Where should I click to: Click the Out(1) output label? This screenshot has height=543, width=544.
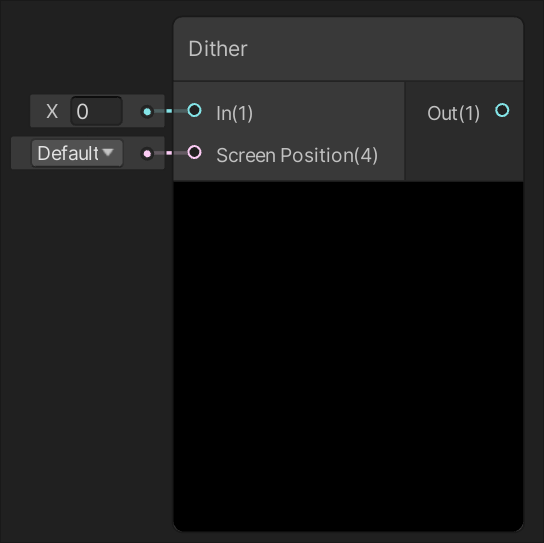point(453,113)
